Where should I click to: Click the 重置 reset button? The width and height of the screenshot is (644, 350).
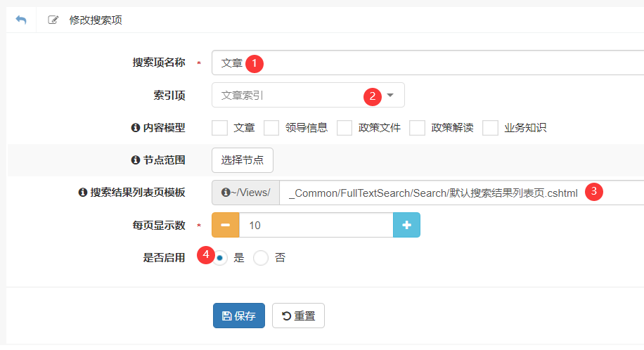pyautogui.click(x=298, y=316)
